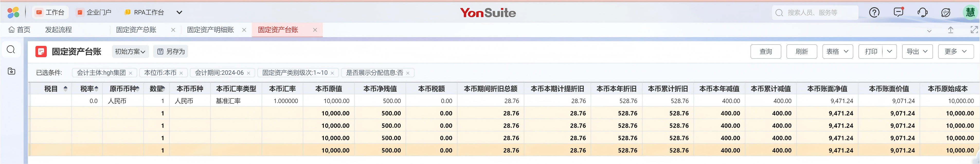
Task: Remove the 是否展示分配信息:否 filter
Action: (x=408, y=73)
